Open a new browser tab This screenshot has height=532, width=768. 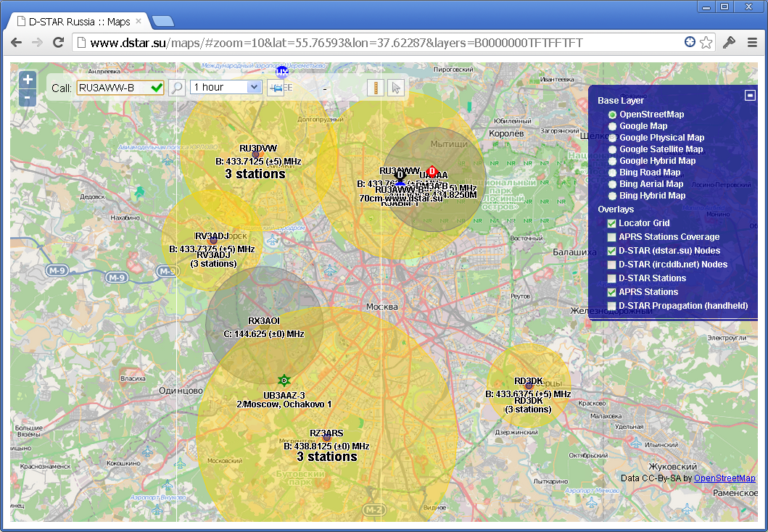(x=163, y=21)
